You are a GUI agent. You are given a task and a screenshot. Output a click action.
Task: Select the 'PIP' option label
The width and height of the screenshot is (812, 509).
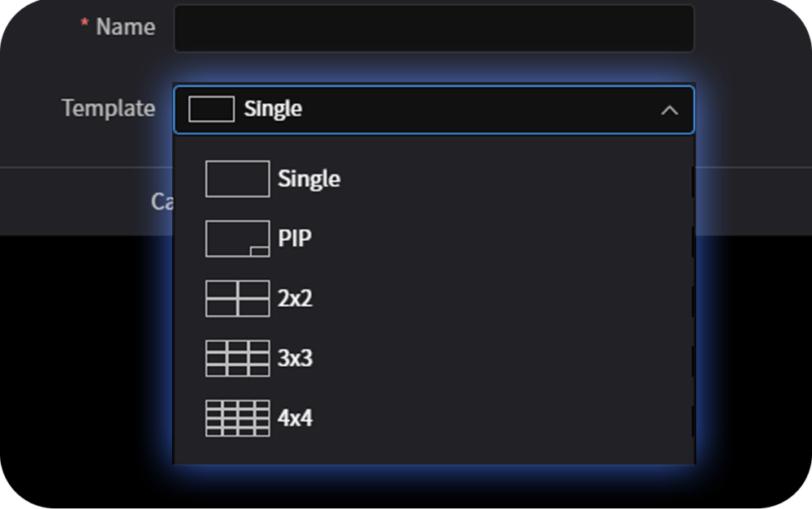coord(295,239)
